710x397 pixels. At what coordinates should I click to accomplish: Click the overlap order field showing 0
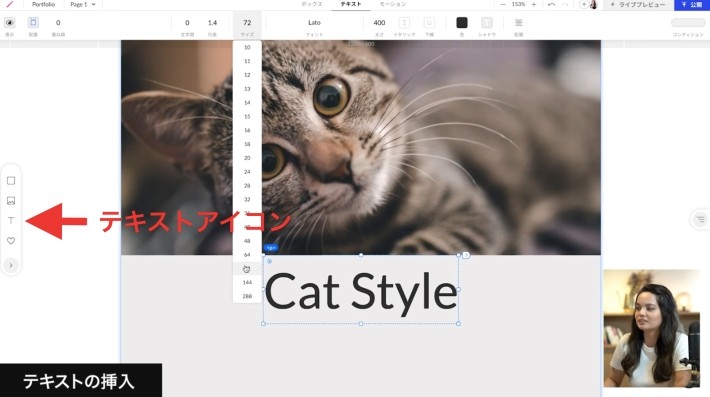click(58, 23)
